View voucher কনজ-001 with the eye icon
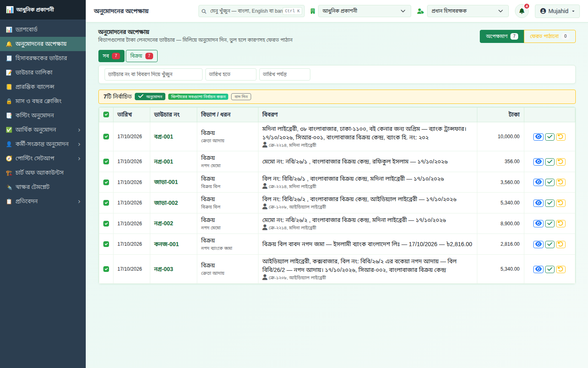The height and width of the screenshot is (368, 588). click(x=539, y=244)
